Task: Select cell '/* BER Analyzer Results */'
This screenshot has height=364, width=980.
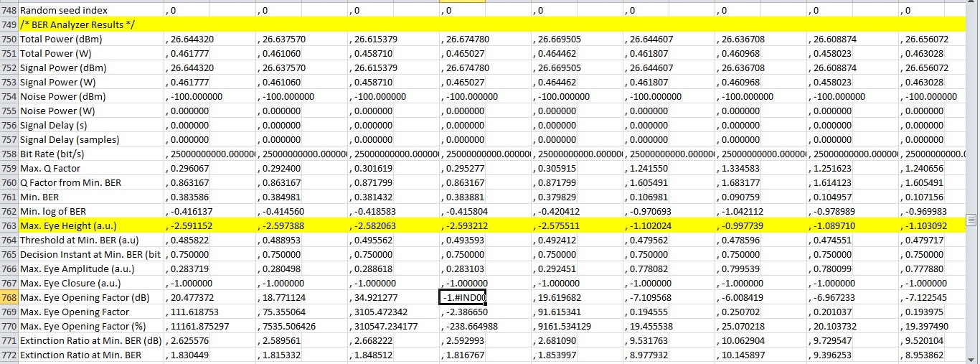Action: click(92, 25)
